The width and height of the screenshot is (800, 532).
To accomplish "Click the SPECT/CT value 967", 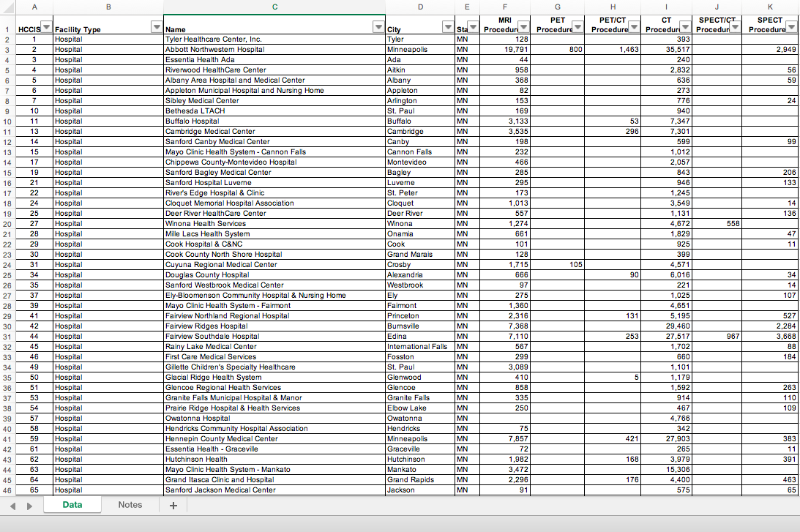I will (717, 336).
